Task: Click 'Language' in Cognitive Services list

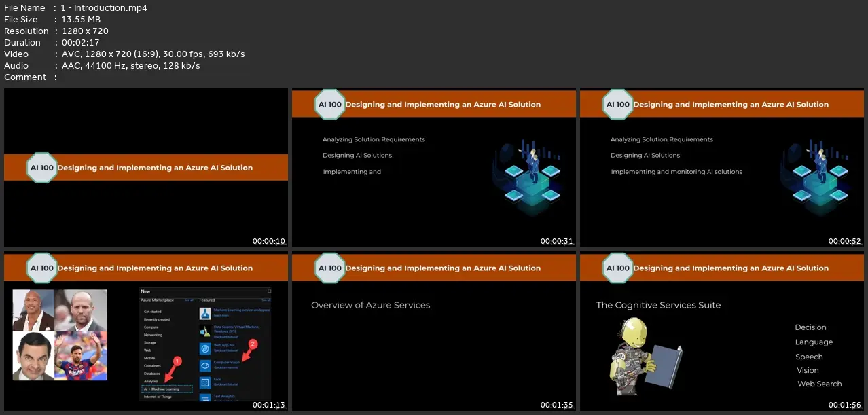Action: tap(814, 342)
